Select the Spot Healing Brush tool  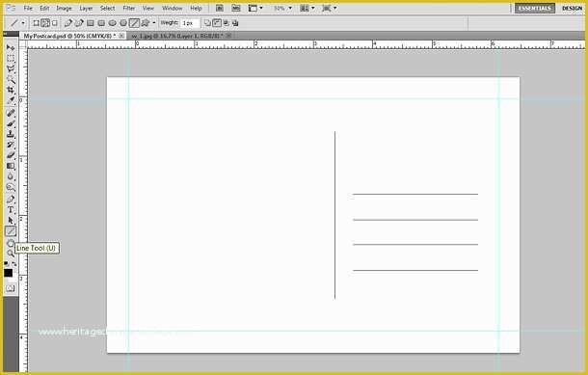point(11,113)
